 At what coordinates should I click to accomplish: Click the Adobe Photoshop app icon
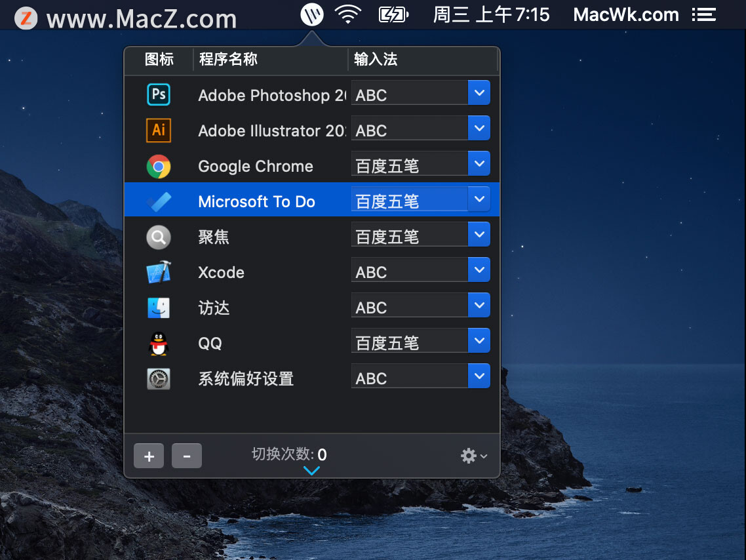159,94
